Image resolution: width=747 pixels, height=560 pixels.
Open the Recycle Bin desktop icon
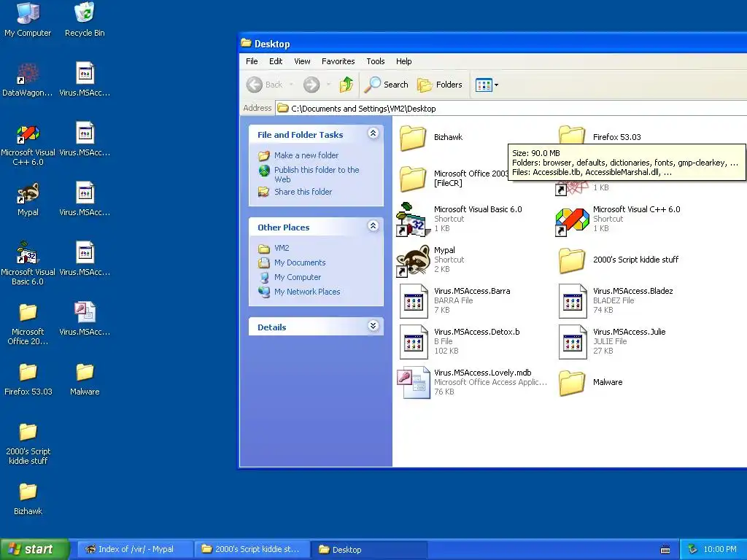click(x=85, y=19)
